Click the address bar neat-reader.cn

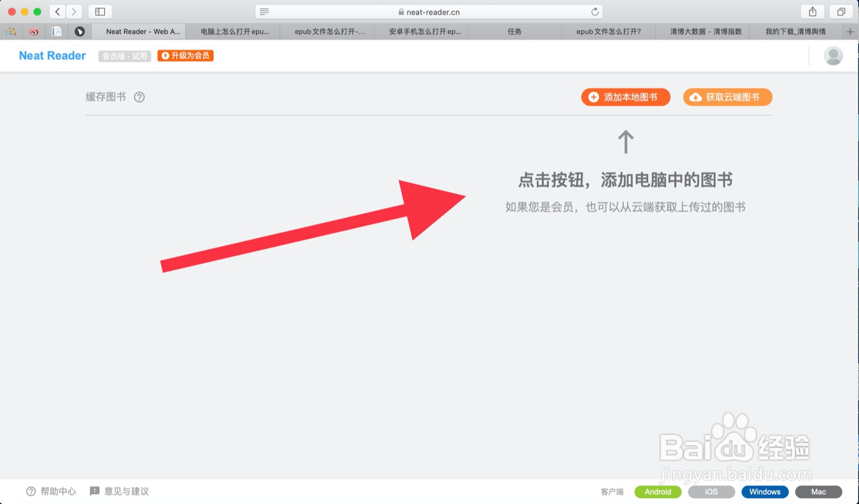click(429, 12)
